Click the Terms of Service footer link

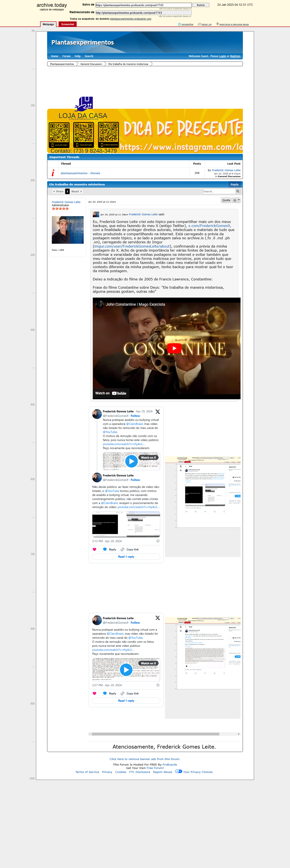click(x=87, y=772)
